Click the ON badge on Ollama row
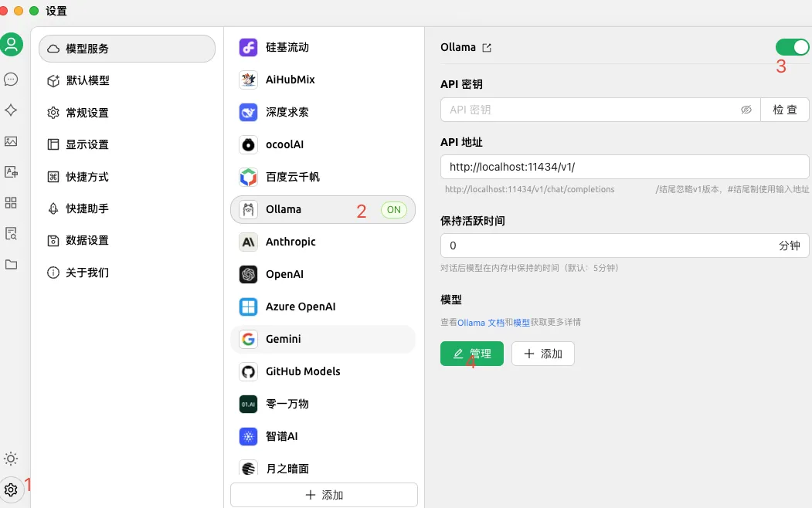This screenshot has height=508, width=812. pos(393,210)
